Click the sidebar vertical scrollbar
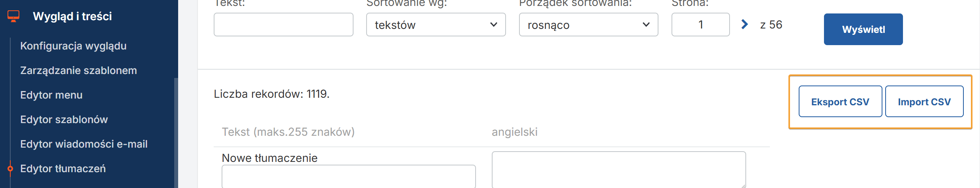Screen dimensions: 980x188 (176, 131)
